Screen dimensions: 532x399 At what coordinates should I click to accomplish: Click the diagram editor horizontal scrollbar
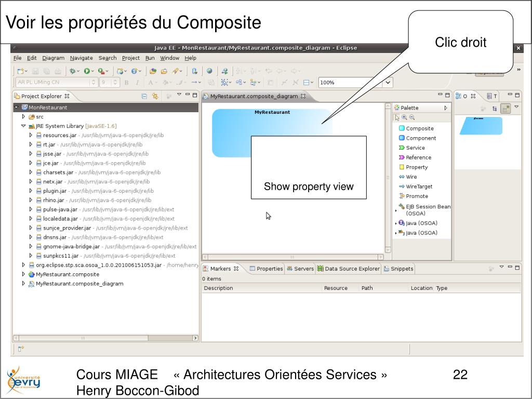292,257
